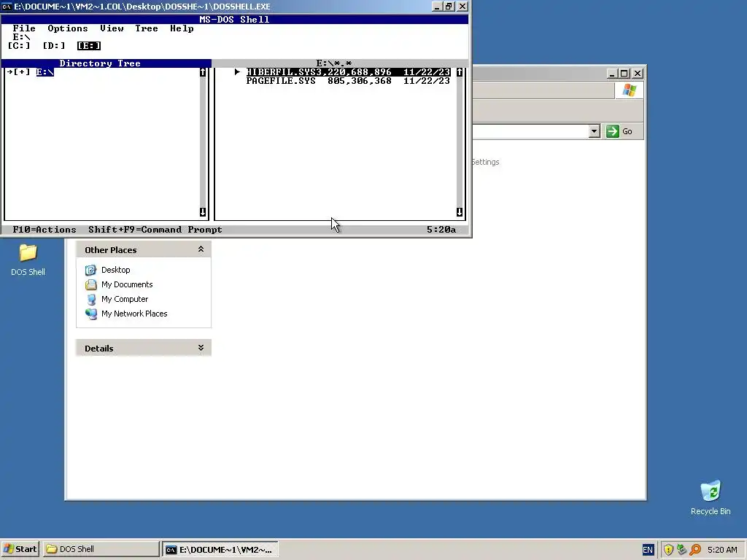Open the Explorer address bar dropdown
Image resolution: width=747 pixels, height=560 pixels.
594,131
